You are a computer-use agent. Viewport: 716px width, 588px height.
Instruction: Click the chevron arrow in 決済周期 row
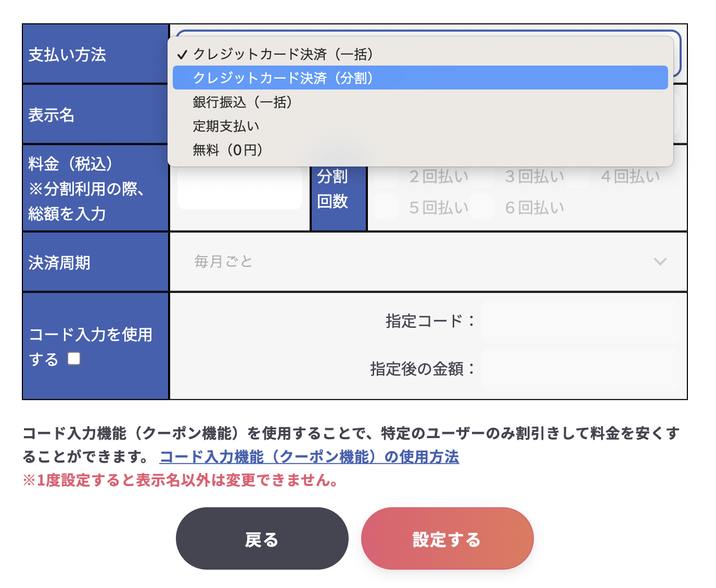point(660,261)
